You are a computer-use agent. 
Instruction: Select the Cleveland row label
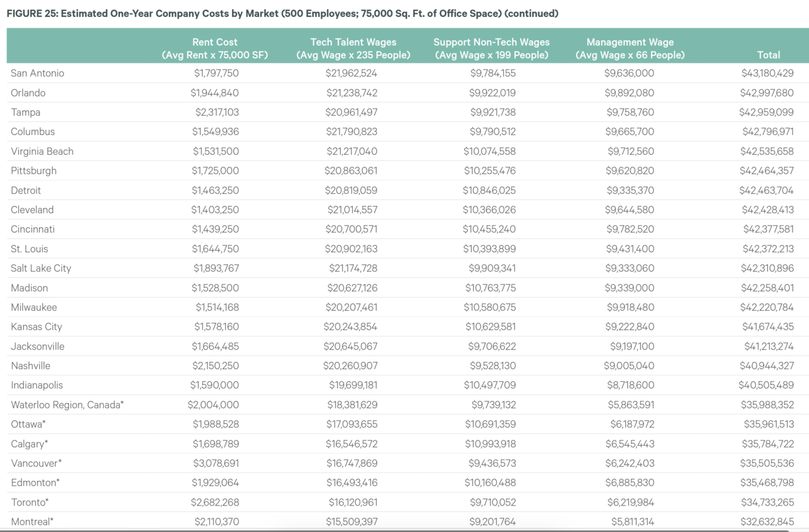[32, 210]
